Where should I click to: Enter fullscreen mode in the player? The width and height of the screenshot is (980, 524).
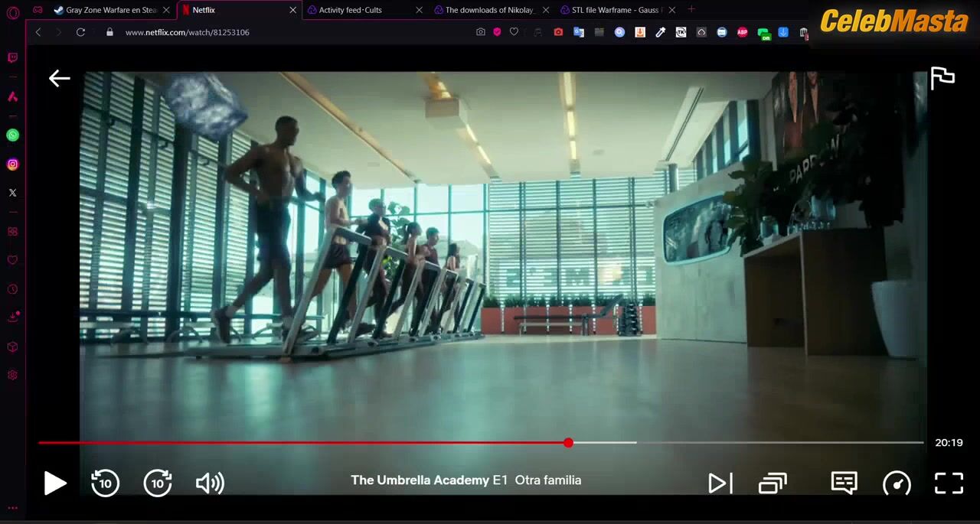(949, 483)
